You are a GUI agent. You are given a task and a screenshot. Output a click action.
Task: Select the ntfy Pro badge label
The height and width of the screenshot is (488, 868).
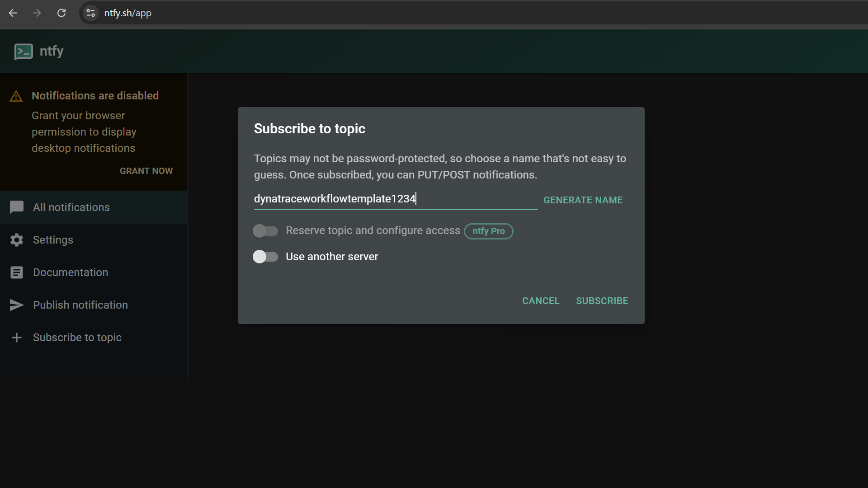pyautogui.click(x=488, y=231)
